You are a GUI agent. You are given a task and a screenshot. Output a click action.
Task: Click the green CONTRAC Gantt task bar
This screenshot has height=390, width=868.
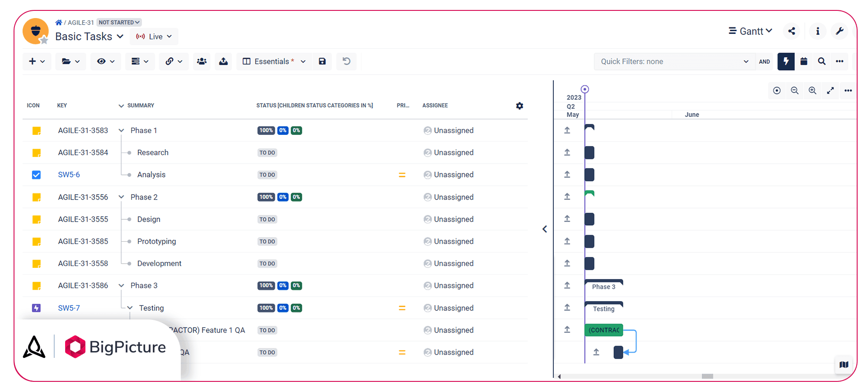[604, 330]
